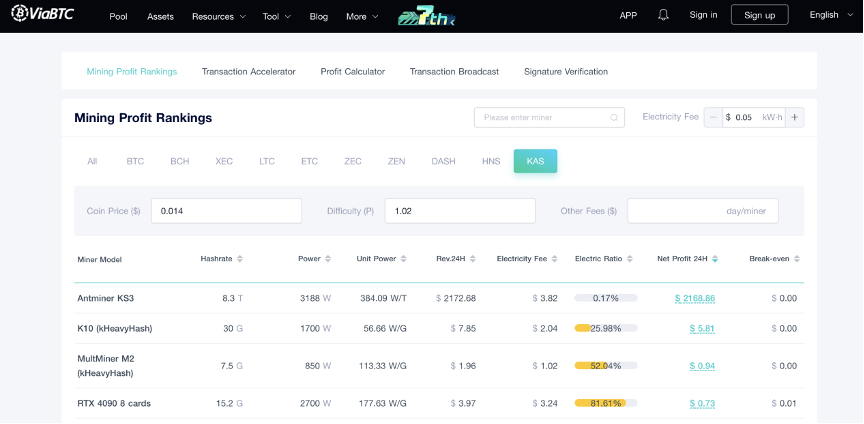Image resolution: width=864 pixels, height=424 pixels.
Task: Select the K10 (kHeavyHash) row name
Action: (x=115, y=329)
